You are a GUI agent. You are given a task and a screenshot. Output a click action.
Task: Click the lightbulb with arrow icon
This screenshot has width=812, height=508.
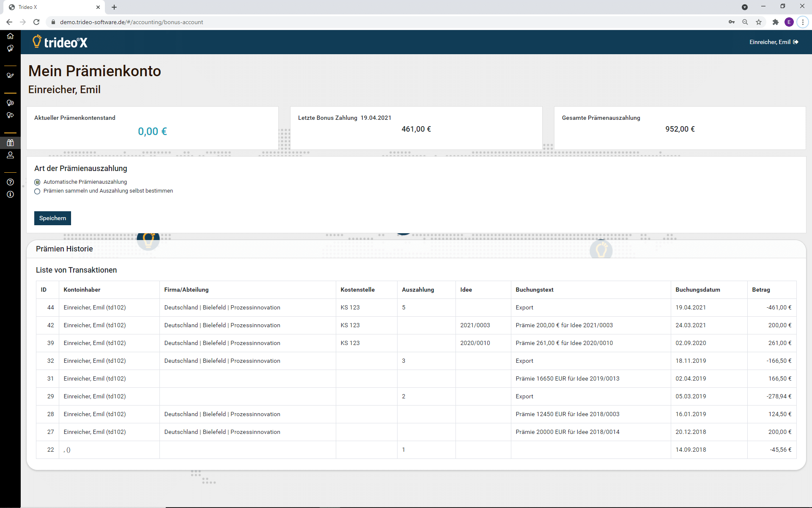click(10, 115)
